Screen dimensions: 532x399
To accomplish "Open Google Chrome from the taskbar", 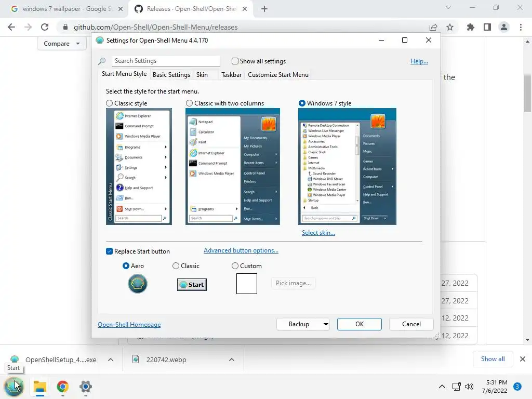I will click(x=63, y=387).
